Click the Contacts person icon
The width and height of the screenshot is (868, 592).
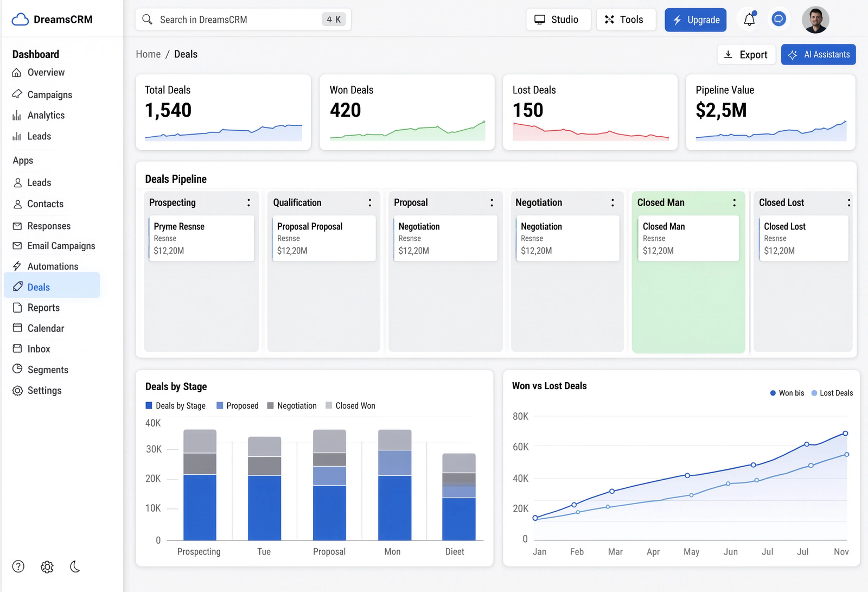(x=17, y=204)
